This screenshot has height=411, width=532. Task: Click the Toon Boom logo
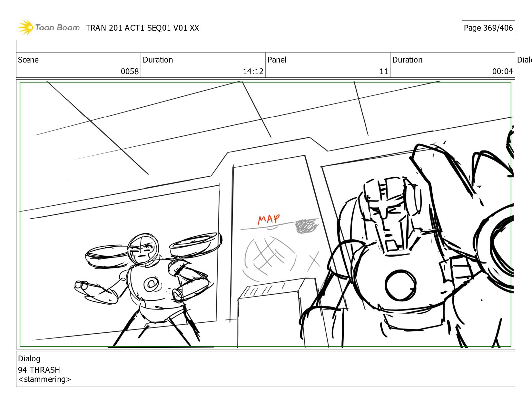tap(48, 27)
